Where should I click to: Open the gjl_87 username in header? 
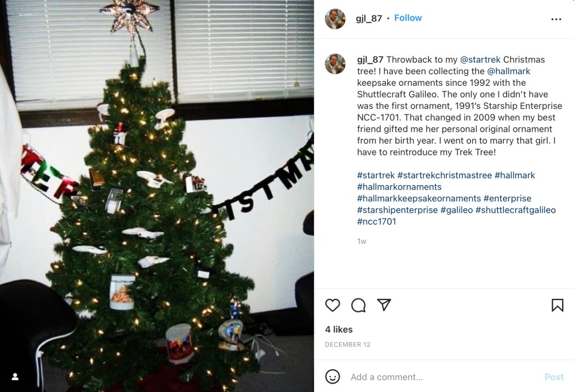pyautogui.click(x=369, y=19)
